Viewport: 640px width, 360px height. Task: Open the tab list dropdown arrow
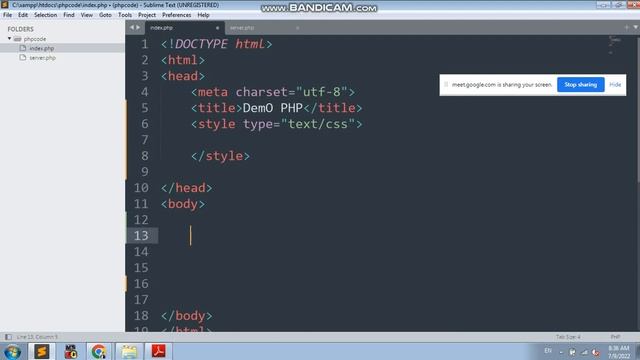636,27
